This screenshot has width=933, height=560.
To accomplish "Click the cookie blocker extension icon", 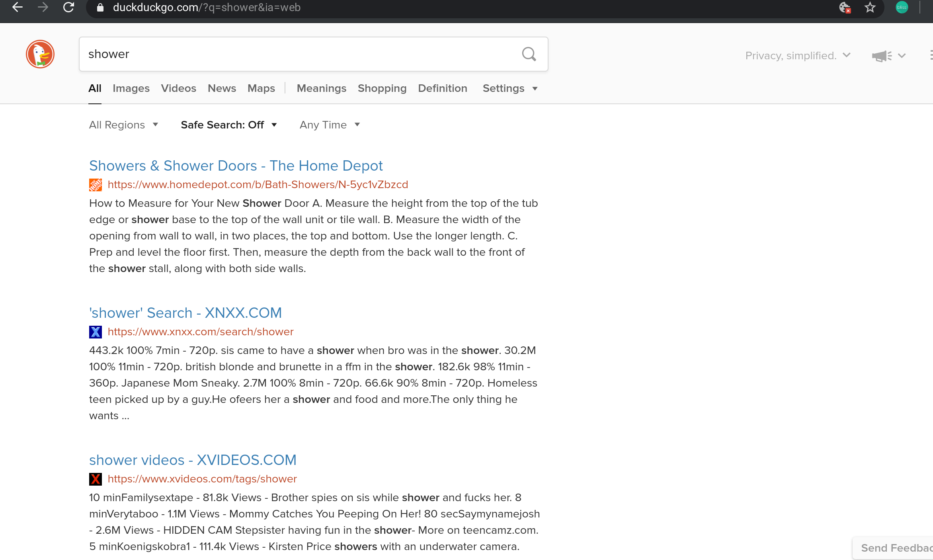I will click(845, 7).
